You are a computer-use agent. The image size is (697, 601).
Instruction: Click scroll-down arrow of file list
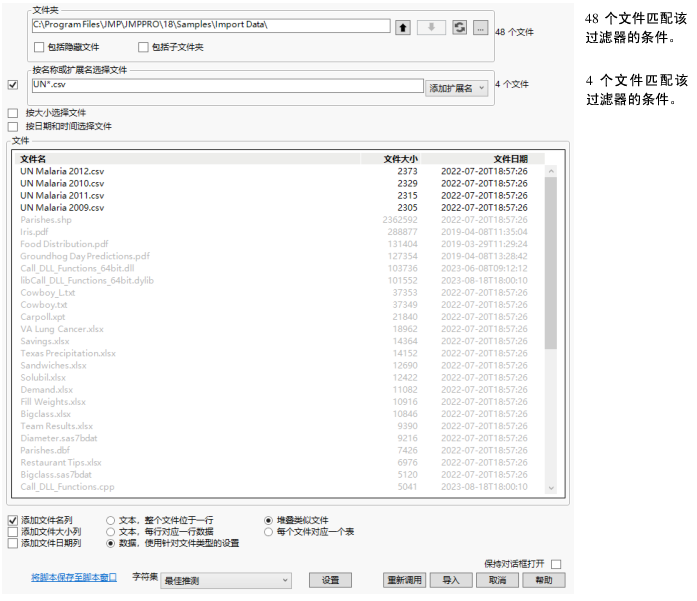[551, 488]
